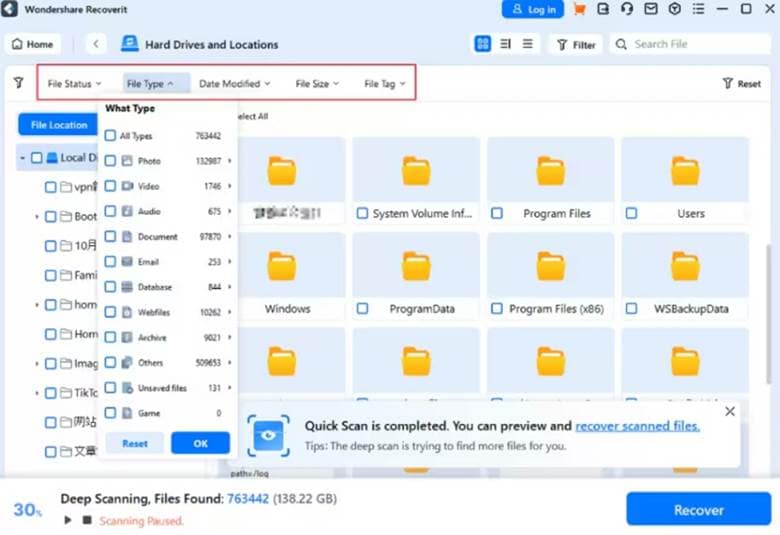
Task: Check the Document file type checkbox
Action: point(110,236)
